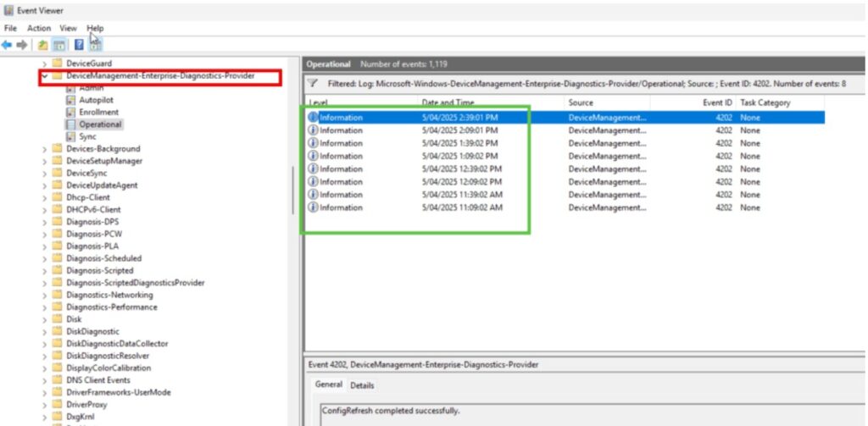868x426 pixels.
Task: Switch to the Details tab
Action: coord(362,385)
